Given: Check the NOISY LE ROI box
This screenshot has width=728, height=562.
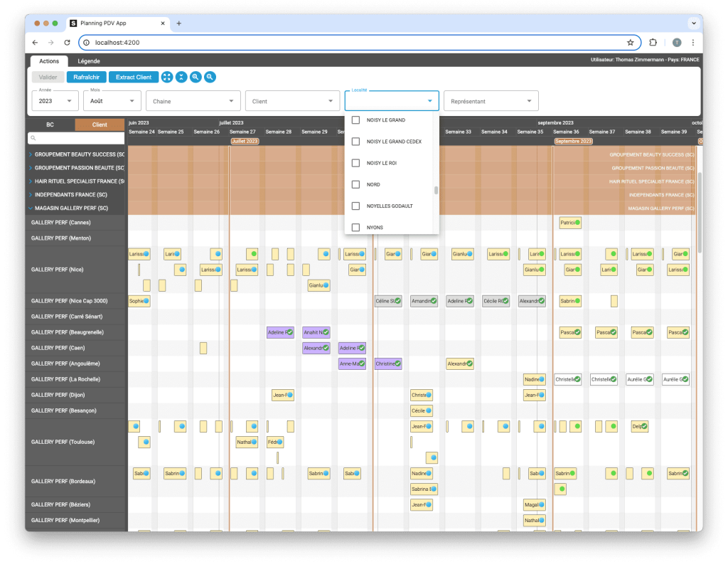Looking at the screenshot, I should 356,163.
